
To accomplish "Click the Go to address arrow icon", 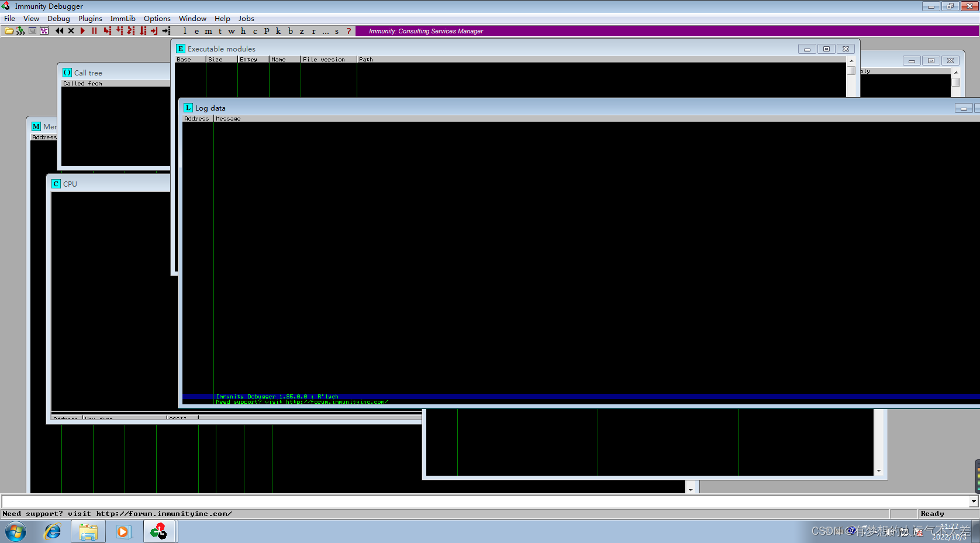I will [167, 31].
